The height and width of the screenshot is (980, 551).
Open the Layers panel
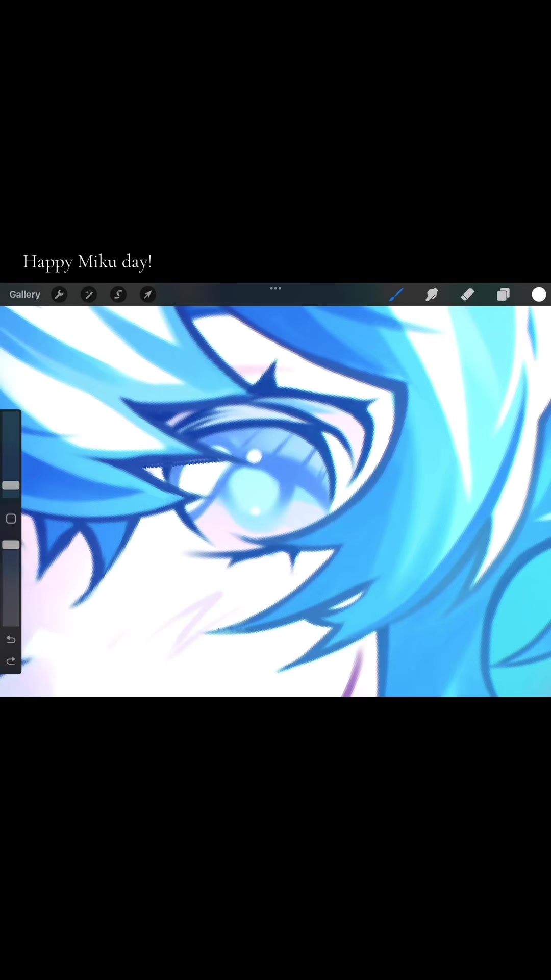504,295
